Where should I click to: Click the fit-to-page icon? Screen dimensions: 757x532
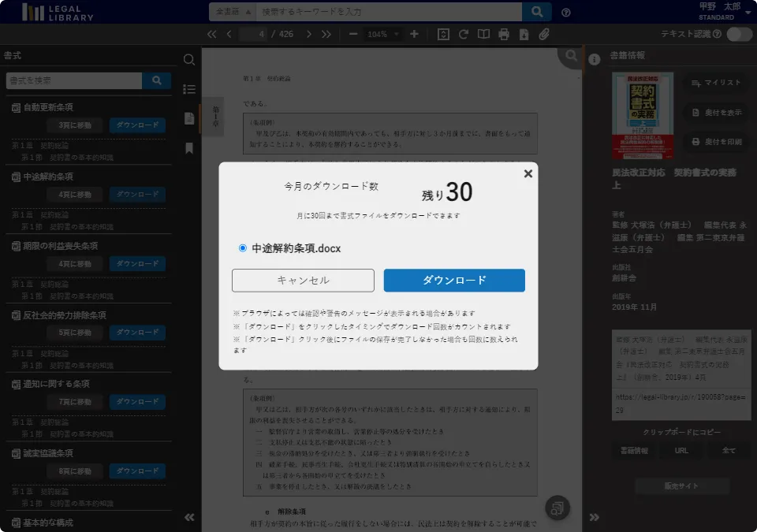(443, 34)
